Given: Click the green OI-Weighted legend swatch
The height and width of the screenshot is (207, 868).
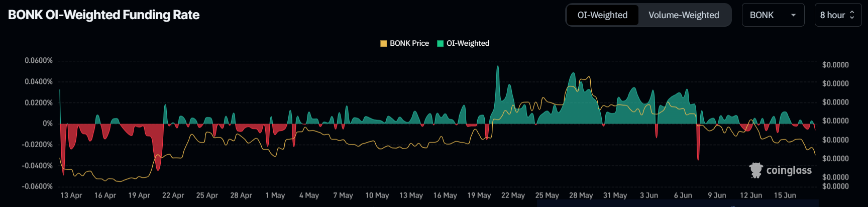Looking at the screenshot, I should coord(441,43).
